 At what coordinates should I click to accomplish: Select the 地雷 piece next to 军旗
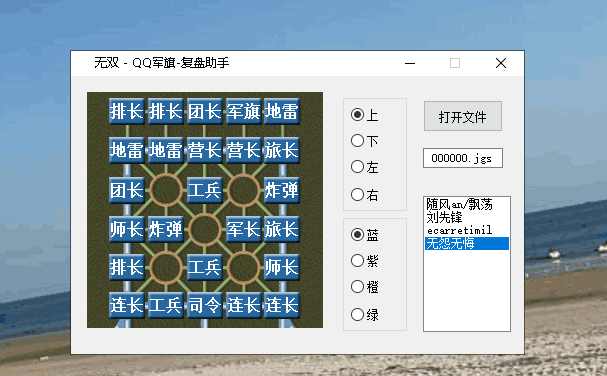(x=282, y=112)
